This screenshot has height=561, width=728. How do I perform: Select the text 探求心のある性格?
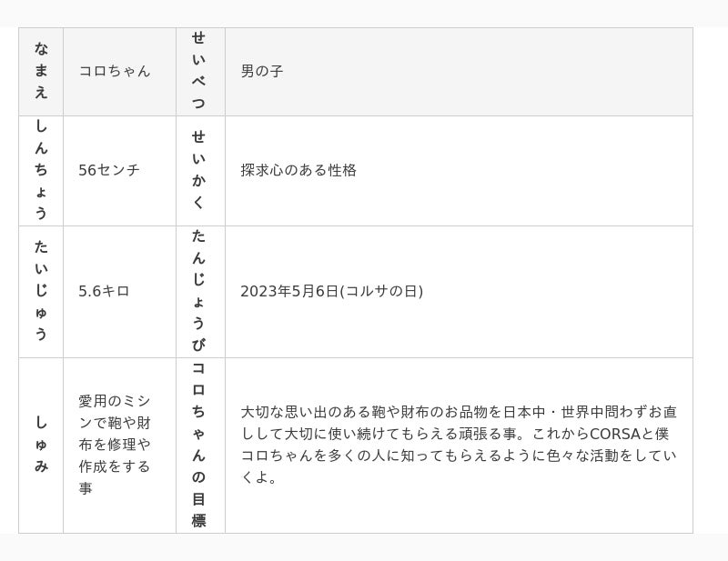click(298, 170)
